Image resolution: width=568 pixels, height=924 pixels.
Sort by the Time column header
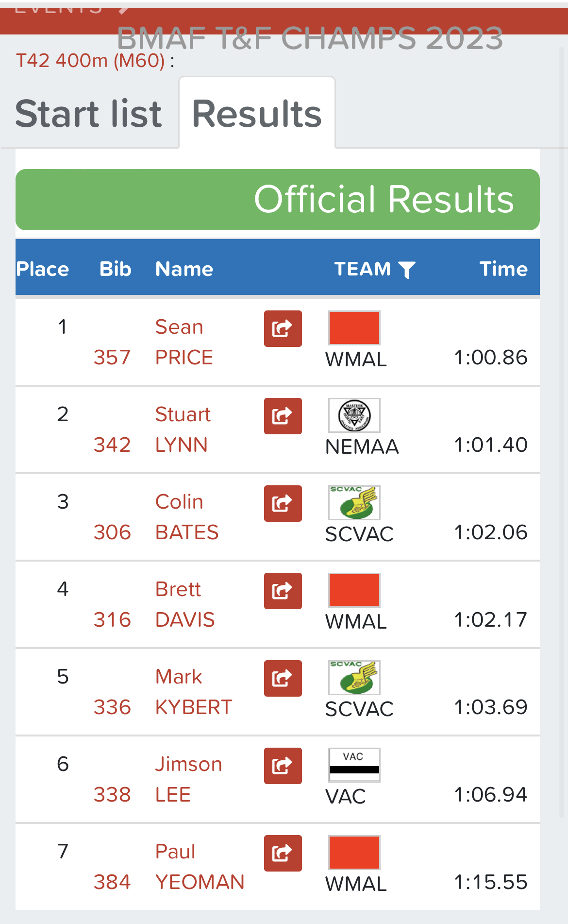tap(503, 269)
